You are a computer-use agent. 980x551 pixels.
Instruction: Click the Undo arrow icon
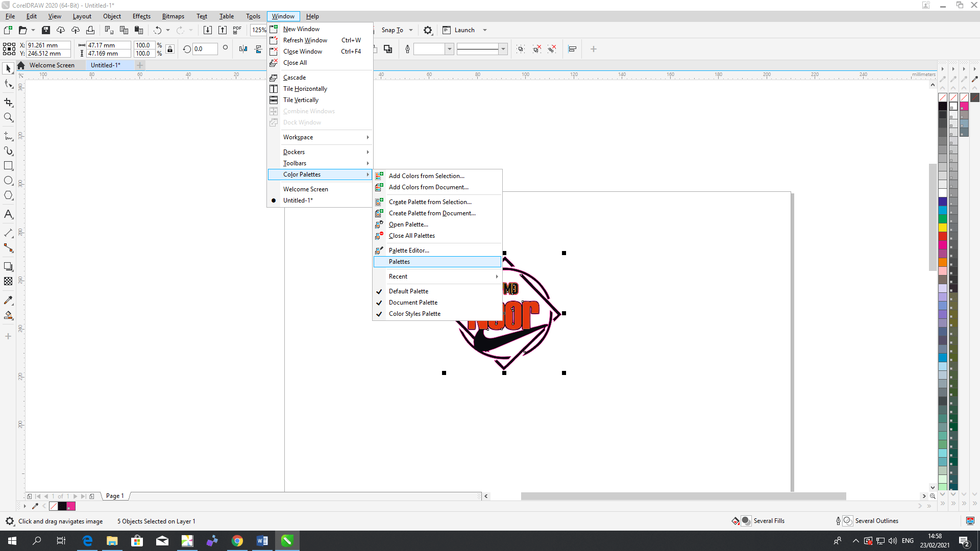pyautogui.click(x=158, y=30)
